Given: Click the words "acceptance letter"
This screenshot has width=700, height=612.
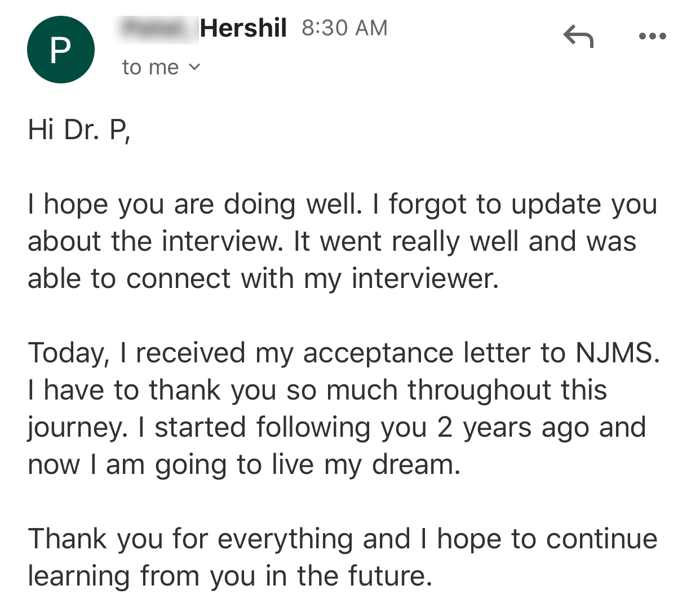Looking at the screenshot, I should tap(378, 353).
